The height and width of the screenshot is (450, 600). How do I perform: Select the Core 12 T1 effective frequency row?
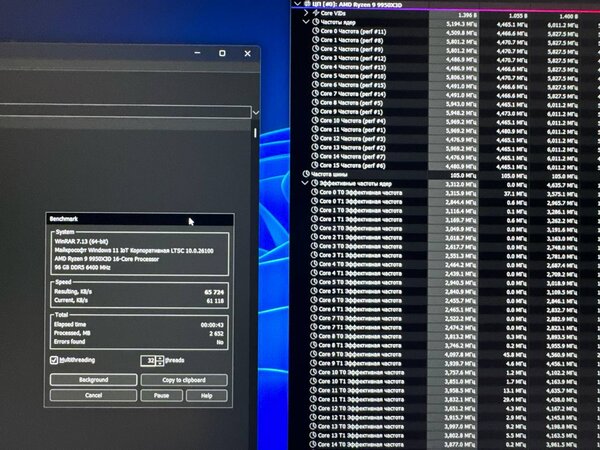tap(445, 417)
